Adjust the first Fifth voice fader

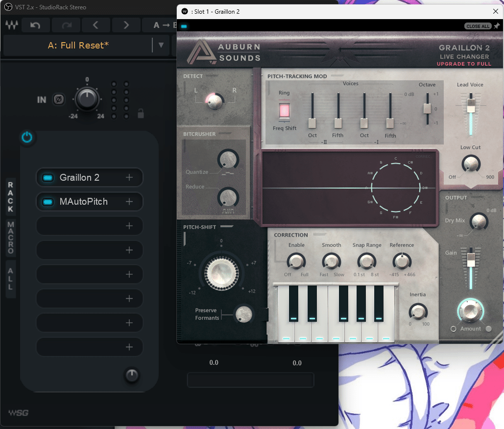(x=338, y=123)
